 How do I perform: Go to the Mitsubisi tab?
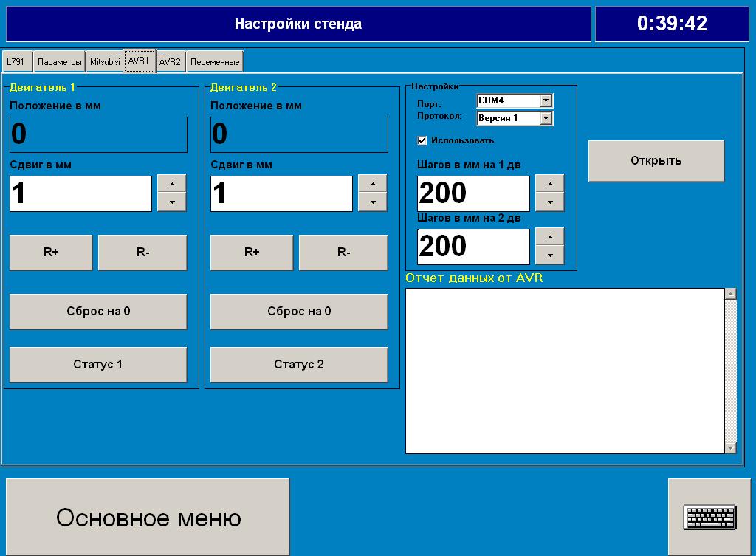point(104,61)
